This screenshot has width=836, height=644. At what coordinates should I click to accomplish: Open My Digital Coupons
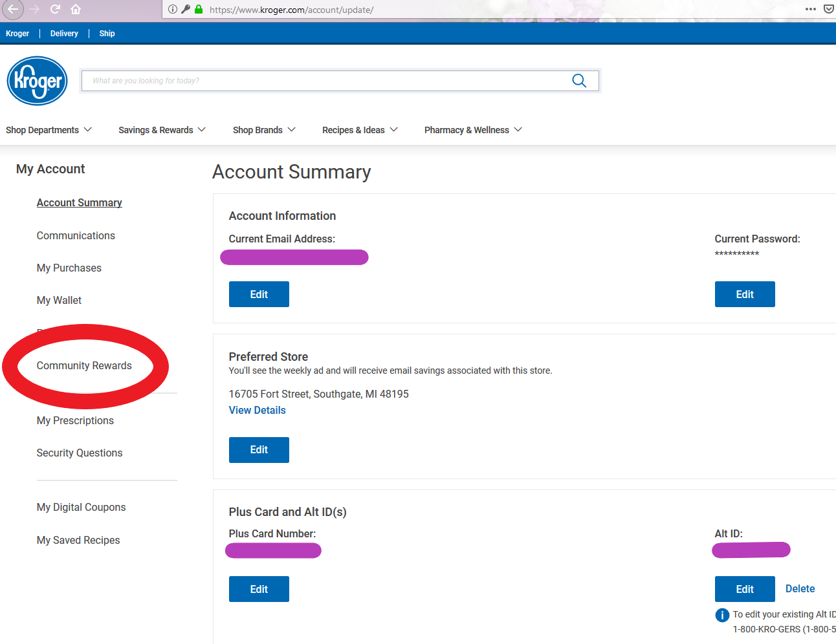pyautogui.click(x=81, y=508)
